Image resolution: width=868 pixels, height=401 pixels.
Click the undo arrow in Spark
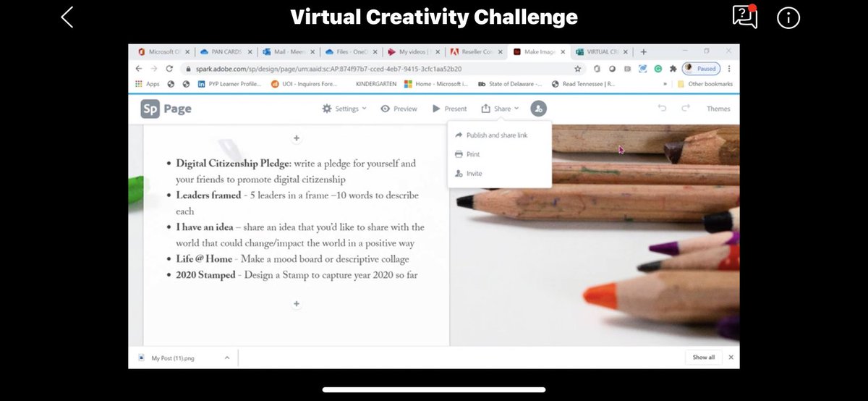point(662,109)
